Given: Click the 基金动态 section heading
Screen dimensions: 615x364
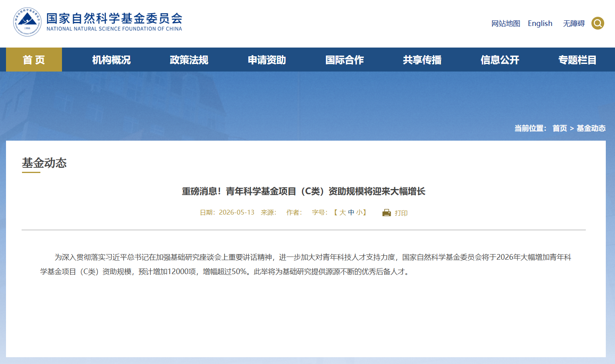Looking at the screenshot, I should pyautogui.click(x=44, y=163).
